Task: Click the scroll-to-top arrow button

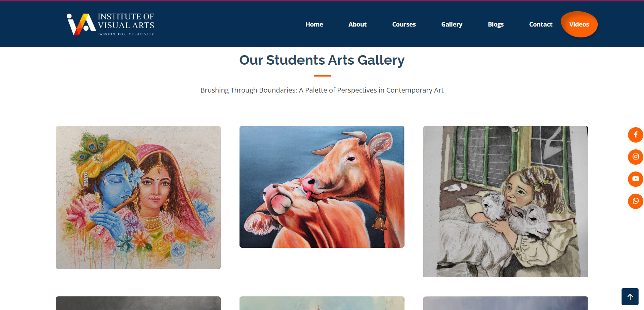Action: [x=630, y=296]
